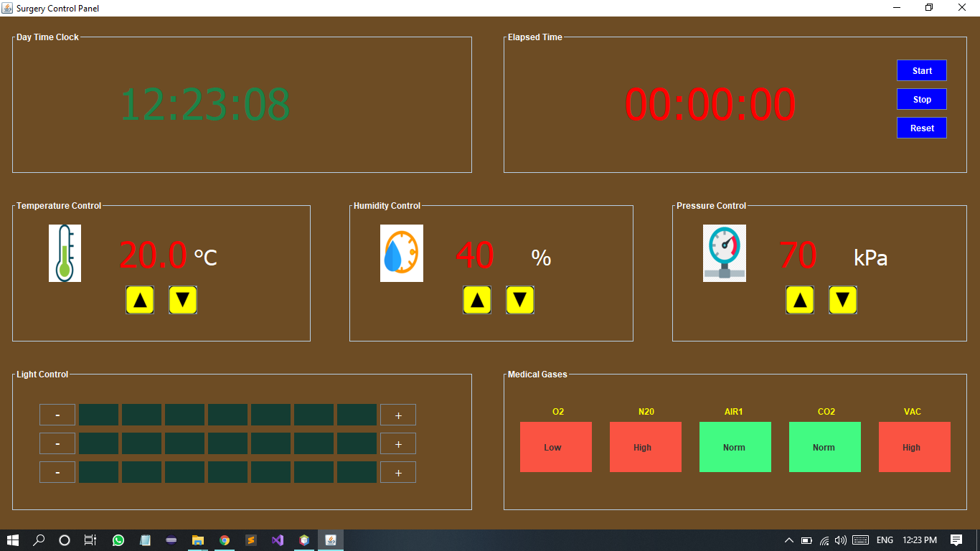The height and width of the screenshot is (551, 980).
Task: Click the thermometer icon in Temperature Control
Action: [65, 253]
